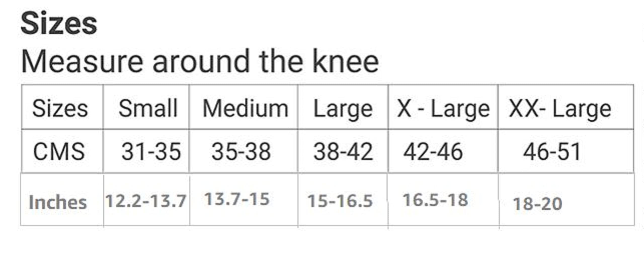
Task: Click the 13.7-15 inches cell
Action: coord(237,199)
